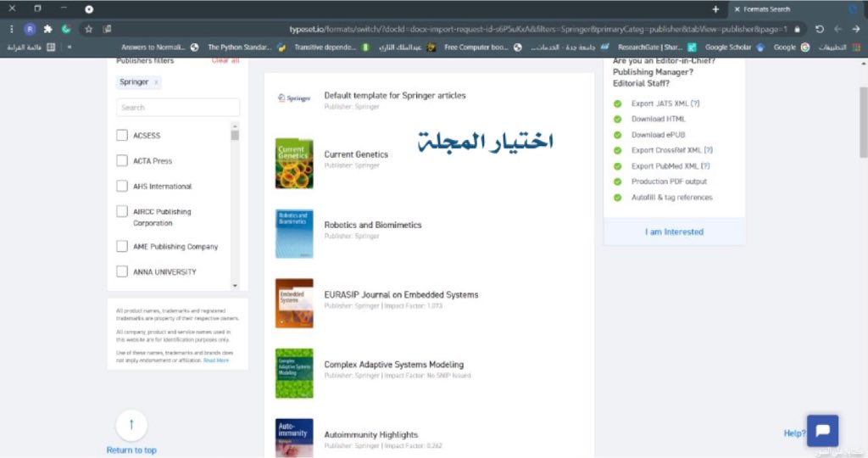This screenshot has width=868, height=458.
Task: Open Export JATS XML help (?)
Action: pos(695,103)
